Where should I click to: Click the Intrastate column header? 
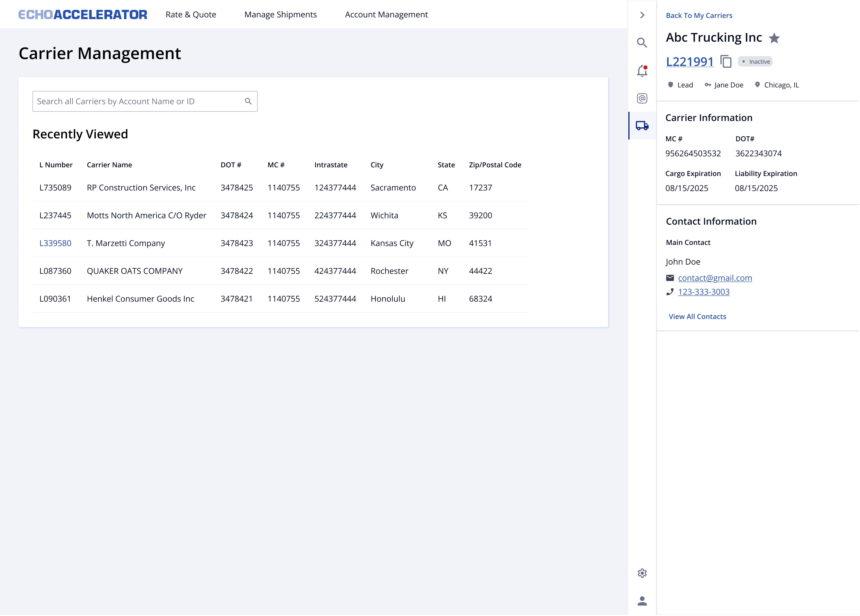pos(331,165)
